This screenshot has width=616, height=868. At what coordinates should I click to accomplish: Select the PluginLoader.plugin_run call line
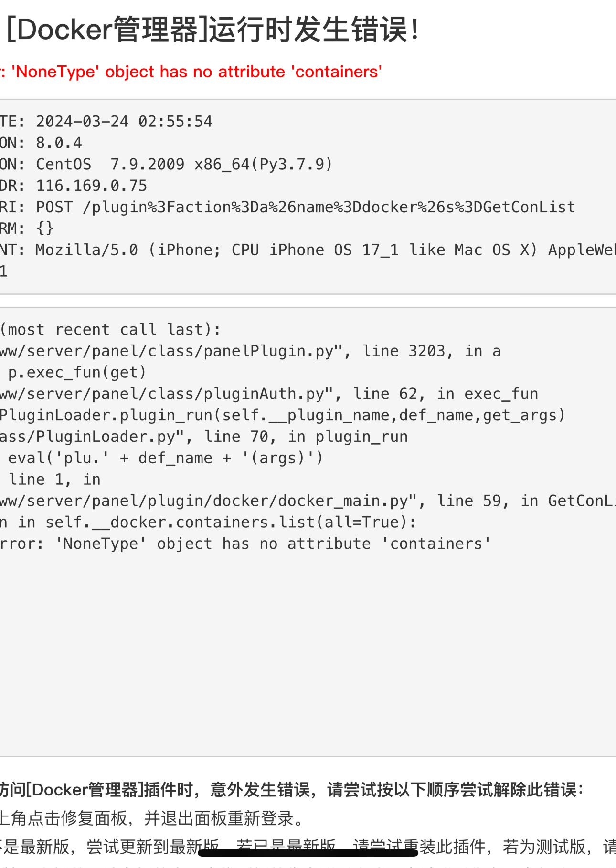click(x=283, y=416)
